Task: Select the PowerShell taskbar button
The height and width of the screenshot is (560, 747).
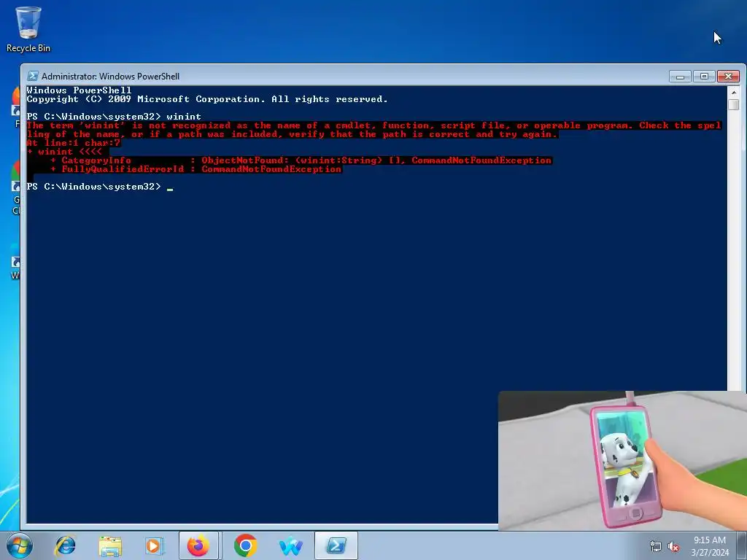Action: (x=336, y=545)
